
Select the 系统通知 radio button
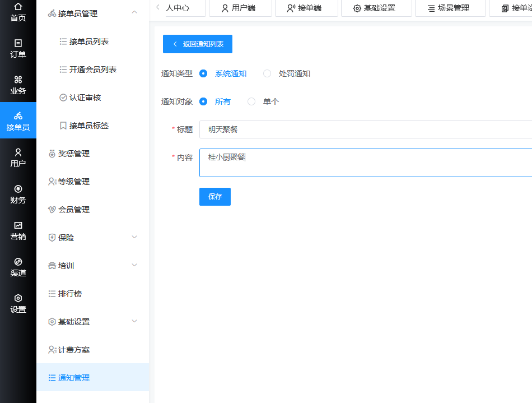(203, 73)
